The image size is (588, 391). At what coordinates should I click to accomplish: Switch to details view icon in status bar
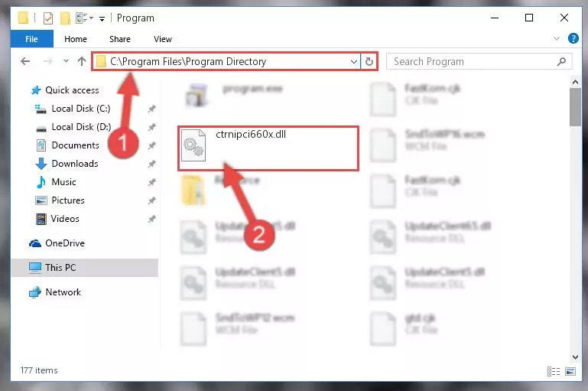point(554,371)
